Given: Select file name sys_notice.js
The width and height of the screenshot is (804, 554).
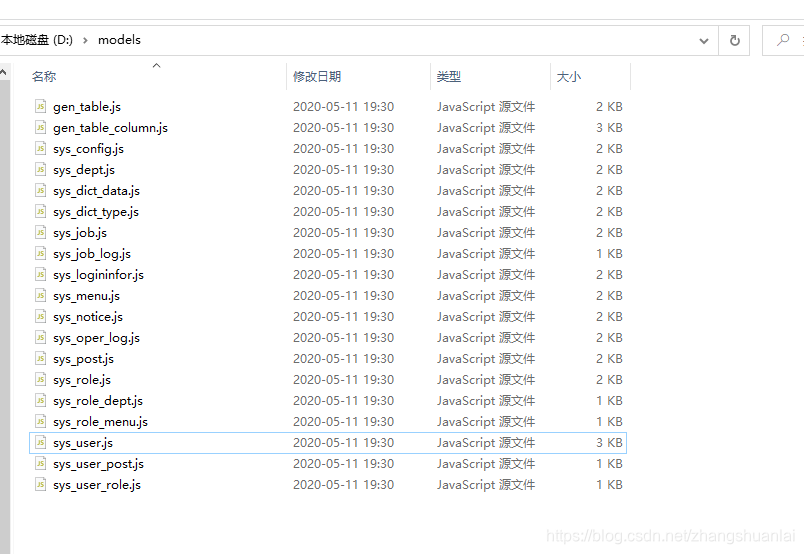Looking at the screenshot, I should point(88,317).
